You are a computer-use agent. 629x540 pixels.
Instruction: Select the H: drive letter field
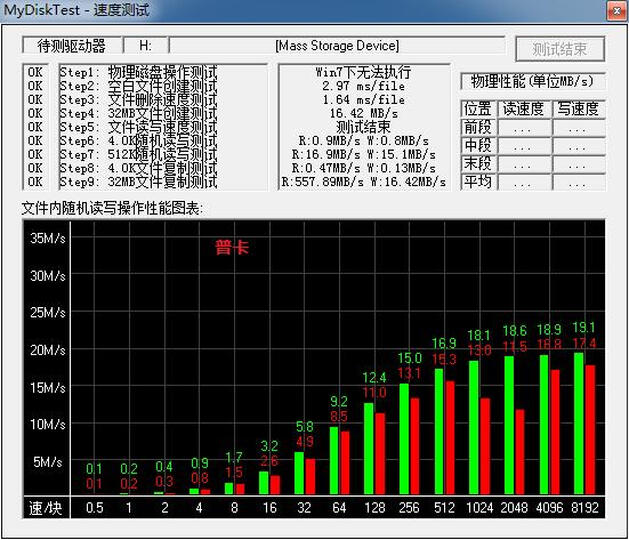pos(146,45)
